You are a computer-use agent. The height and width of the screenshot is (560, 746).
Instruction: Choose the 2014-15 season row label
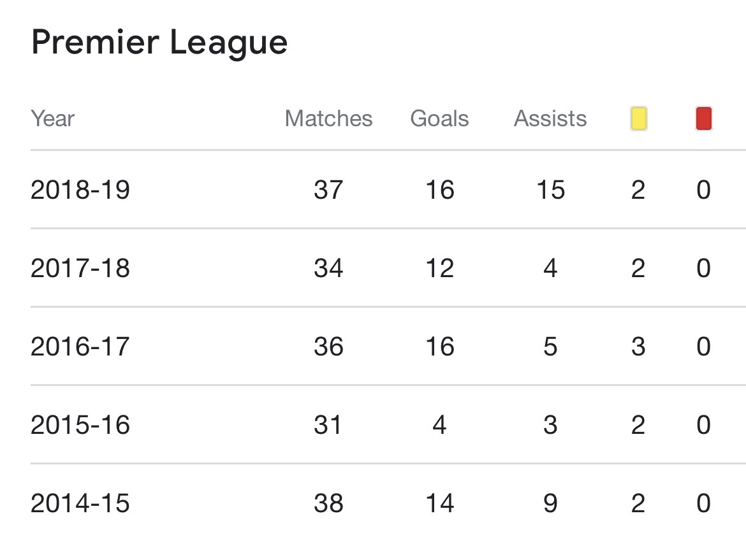pyautogui.click(x=80, y=503)
